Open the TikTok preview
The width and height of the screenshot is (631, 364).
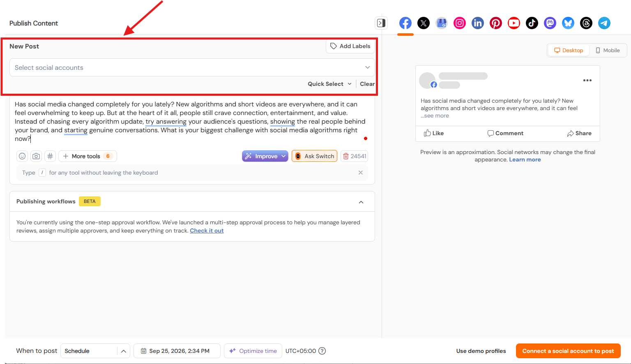tap(532, 23)
